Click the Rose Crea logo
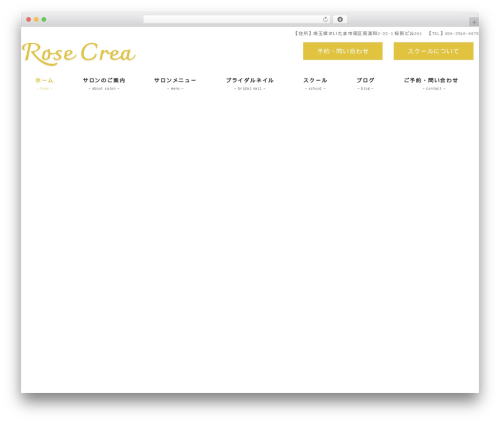Viewport: 500px width, 423px height. 79,53
